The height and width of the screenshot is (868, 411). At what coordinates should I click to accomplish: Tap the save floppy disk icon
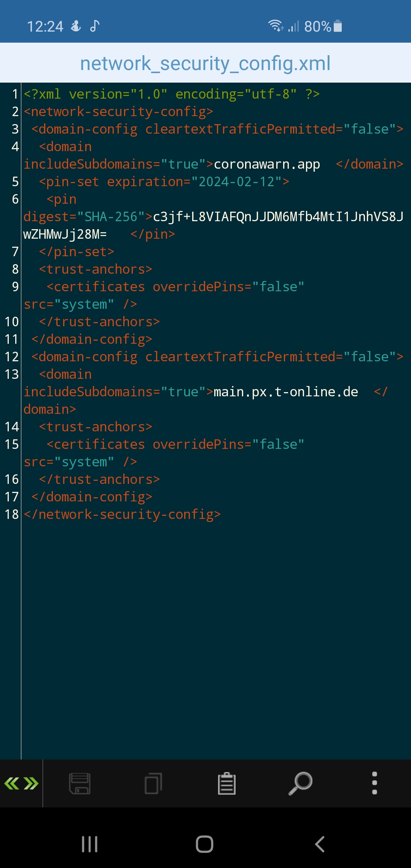[x=80, y=783]
